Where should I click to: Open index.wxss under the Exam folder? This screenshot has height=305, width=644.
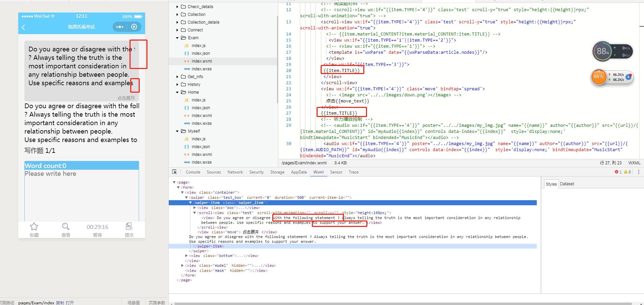tap(201, 69)
